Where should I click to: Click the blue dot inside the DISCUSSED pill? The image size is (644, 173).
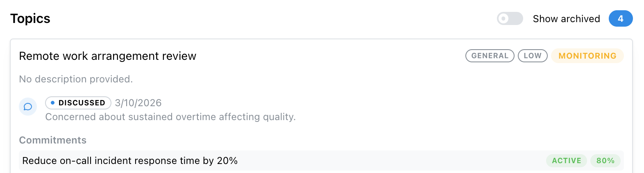coord(52,103)
